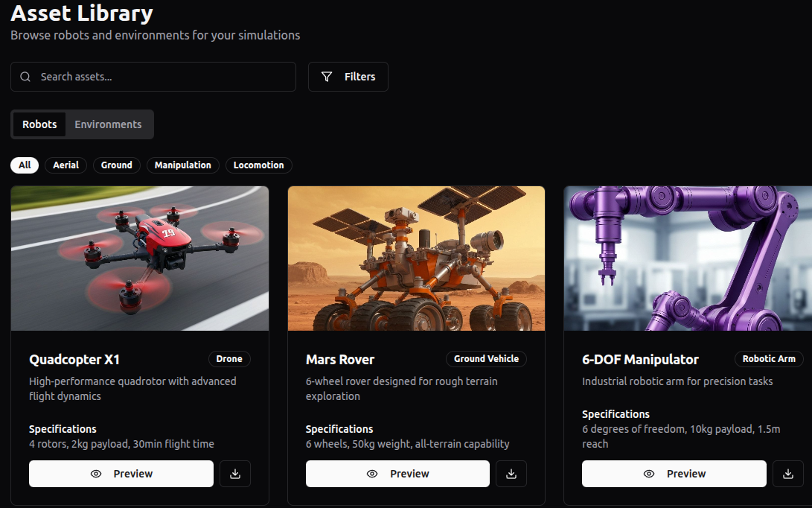Image resolution: width=812 pixels, height=508 pixels.
Task: Click the download icon for 6-DOF Manipulator
Action: (x=788, y=473)
